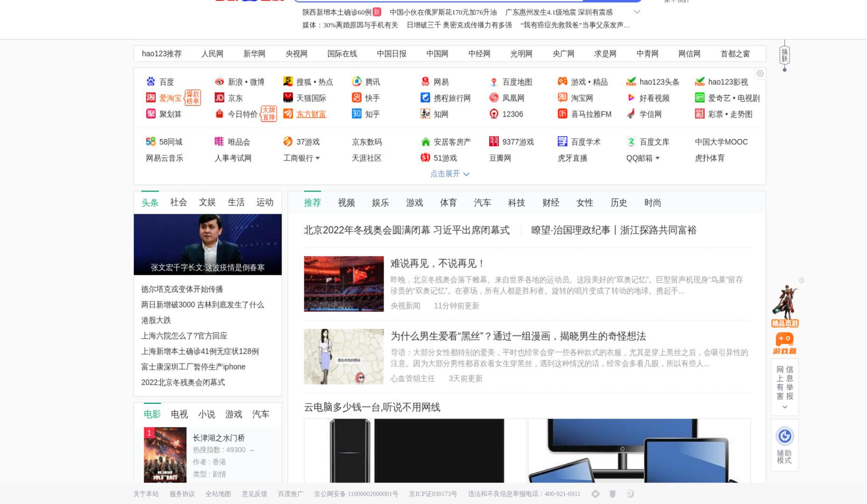867x504 pixels.
Task: Click the 新浪微博 eye icon
Action: tap(219, 82)
